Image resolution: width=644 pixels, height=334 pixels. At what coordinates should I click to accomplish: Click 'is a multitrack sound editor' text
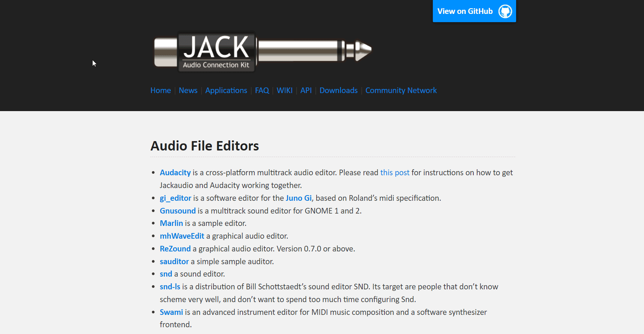245,211
